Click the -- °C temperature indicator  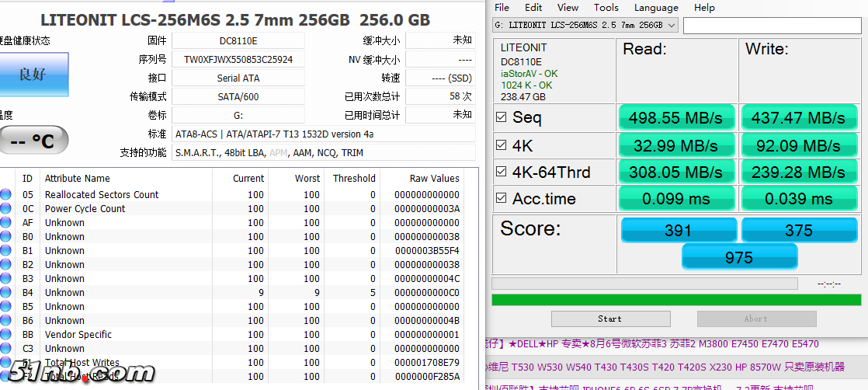click(x=33, y=141)
